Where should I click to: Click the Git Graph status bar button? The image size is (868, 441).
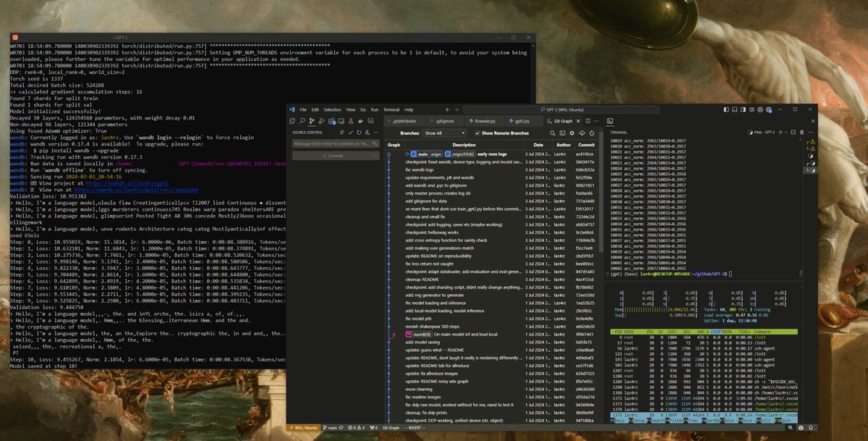[391, 428]
